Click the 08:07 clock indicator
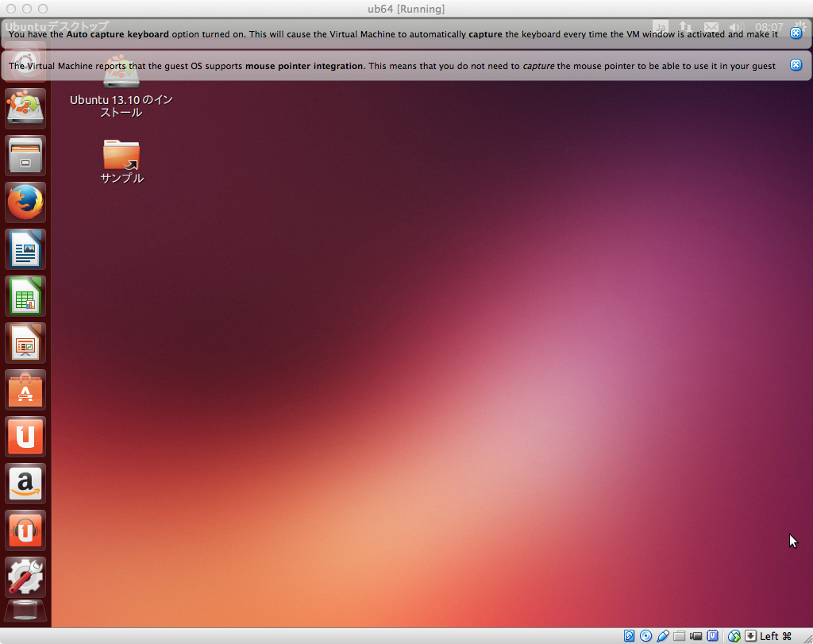The height and width of the screenshot is (644, 813). 769,27
